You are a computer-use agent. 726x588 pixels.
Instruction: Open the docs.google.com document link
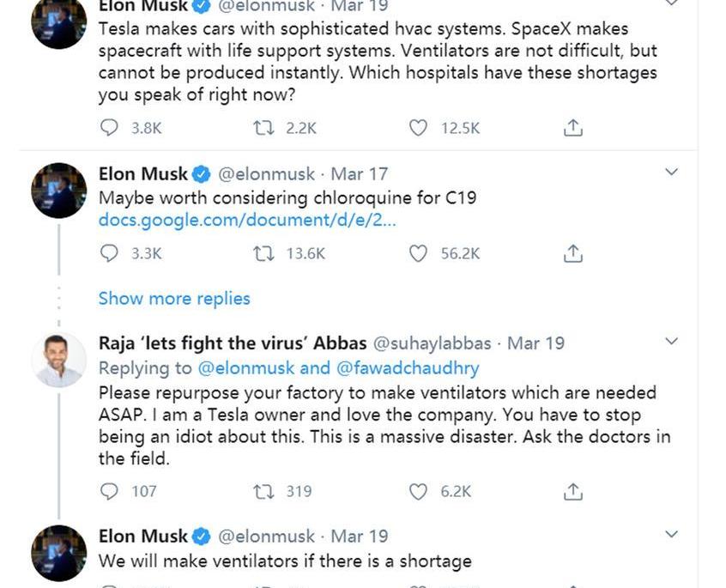pyautogui.click(x=247, y=220)
